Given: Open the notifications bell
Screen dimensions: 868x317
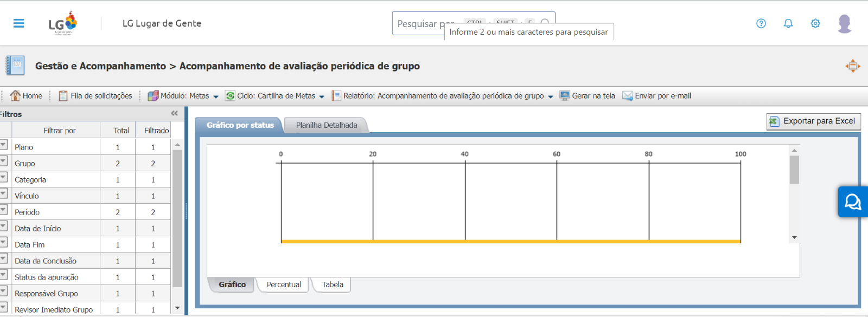Looking at the screenshot, I should coord(788,23).
